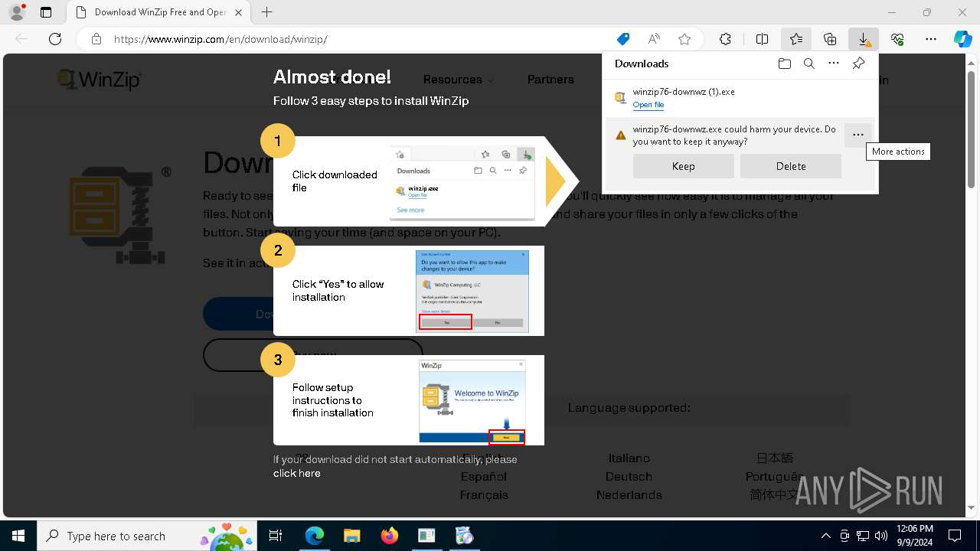The width and height of the screenshot is (980, 551).
Task: Go to the WinZip logo homepage
Action: click(x=100, y=80)
